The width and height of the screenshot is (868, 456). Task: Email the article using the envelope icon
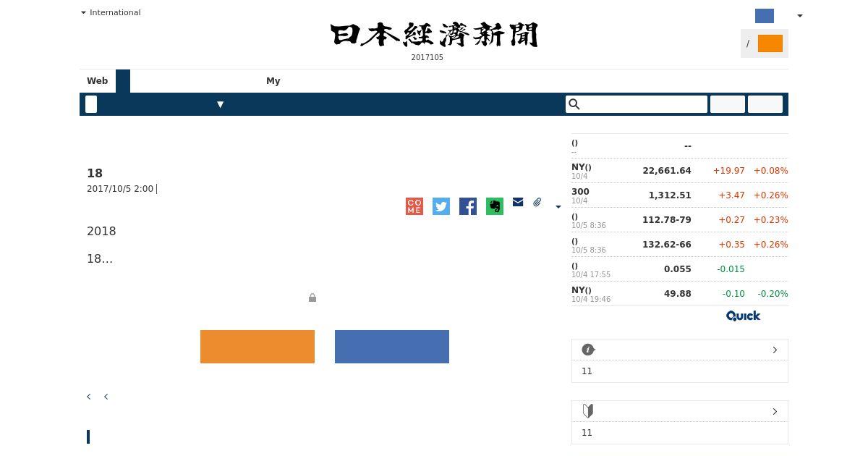point(518,202)
